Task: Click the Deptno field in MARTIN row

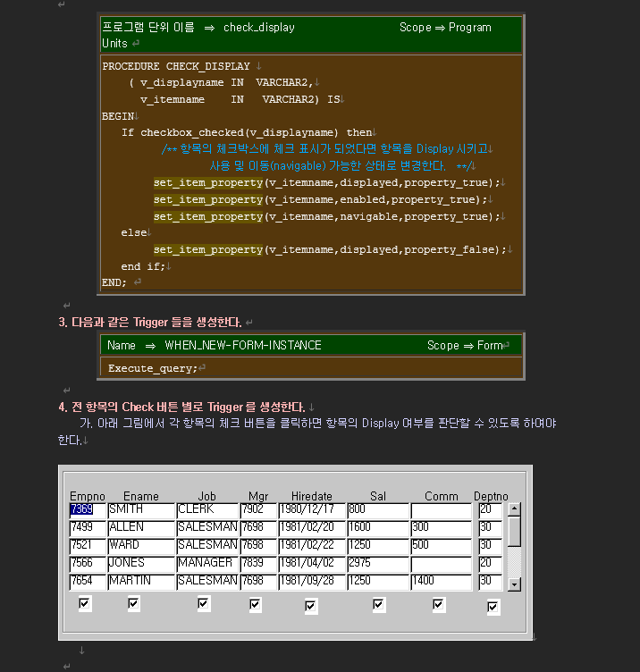Action: (x=490, y=582)
